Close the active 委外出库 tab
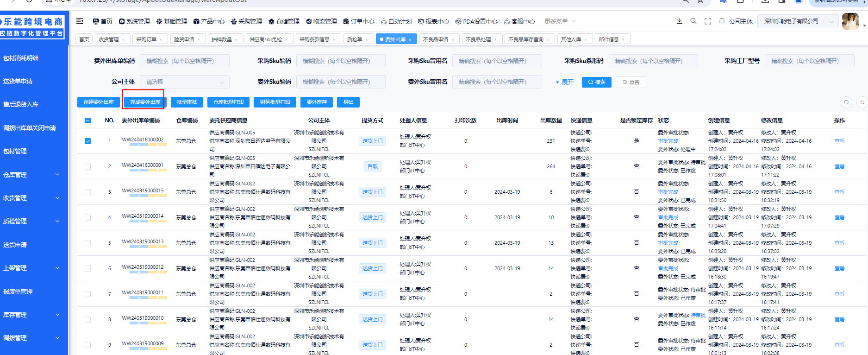The width and height of the screenshot is (868, 355). tap(410, 39)
